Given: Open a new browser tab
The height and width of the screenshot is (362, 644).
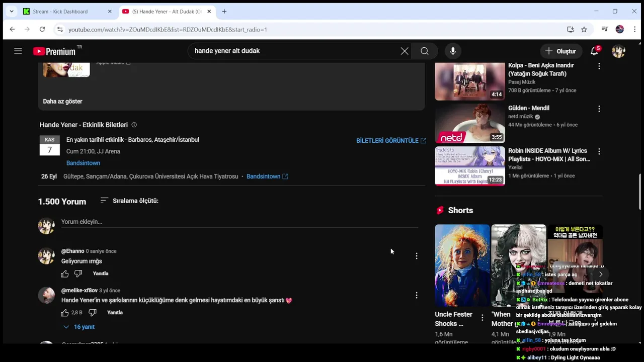Looking at the screenshot, I should click(224, 11).
